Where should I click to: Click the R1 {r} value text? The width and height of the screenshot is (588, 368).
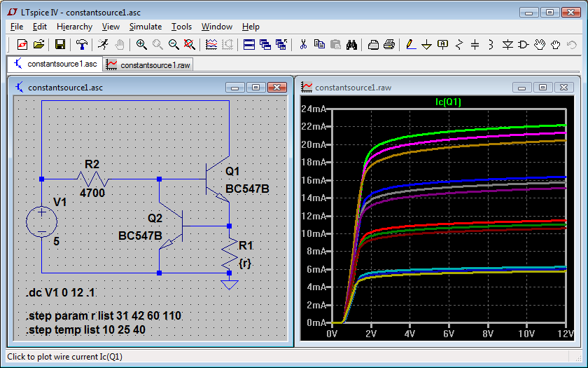pyautogui.click(x=244, y=264)
